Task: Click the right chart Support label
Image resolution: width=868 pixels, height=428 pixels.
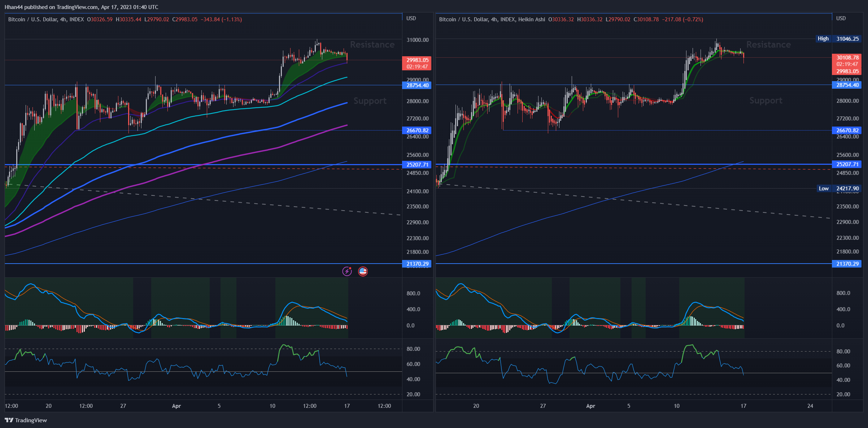Action: [766, 101]
